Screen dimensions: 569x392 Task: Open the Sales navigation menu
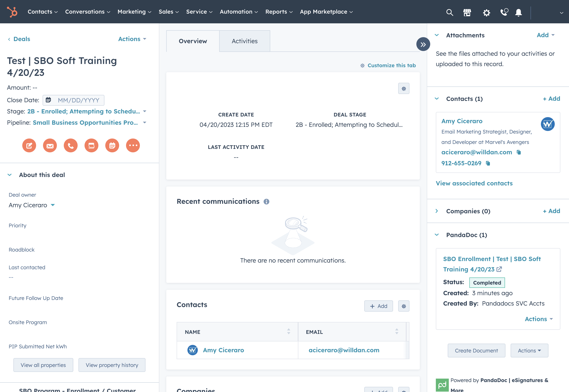coord(169,12)
